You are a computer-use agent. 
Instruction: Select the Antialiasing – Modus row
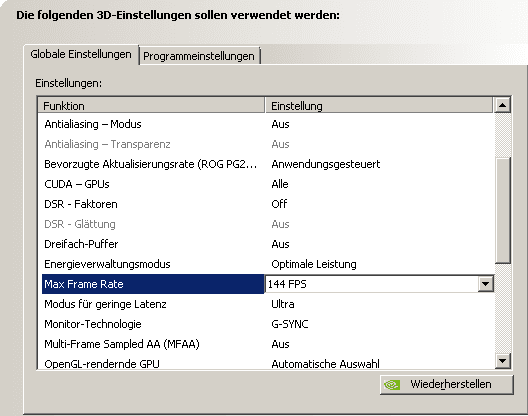coord(268,124)
